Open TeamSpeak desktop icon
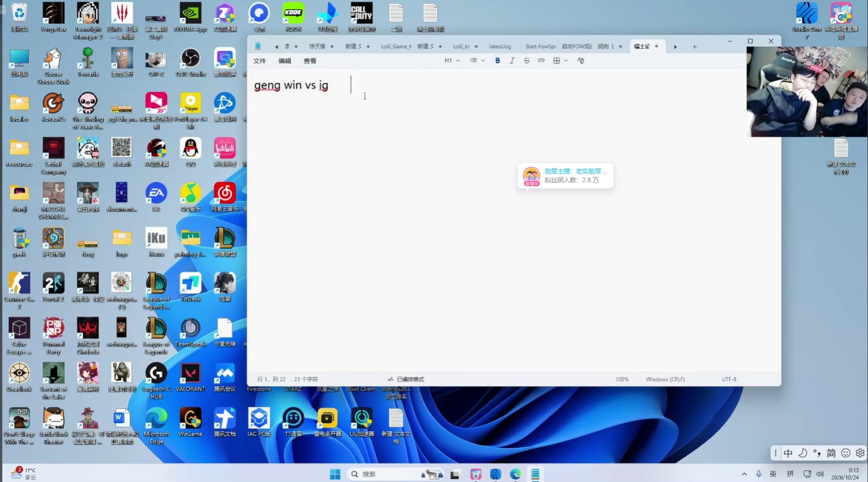This screenshot has height=482, width=868. (x=190, y=333)
